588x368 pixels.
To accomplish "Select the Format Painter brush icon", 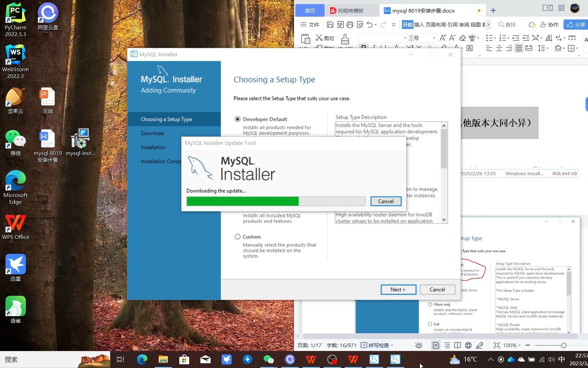I will pos(345,39).
